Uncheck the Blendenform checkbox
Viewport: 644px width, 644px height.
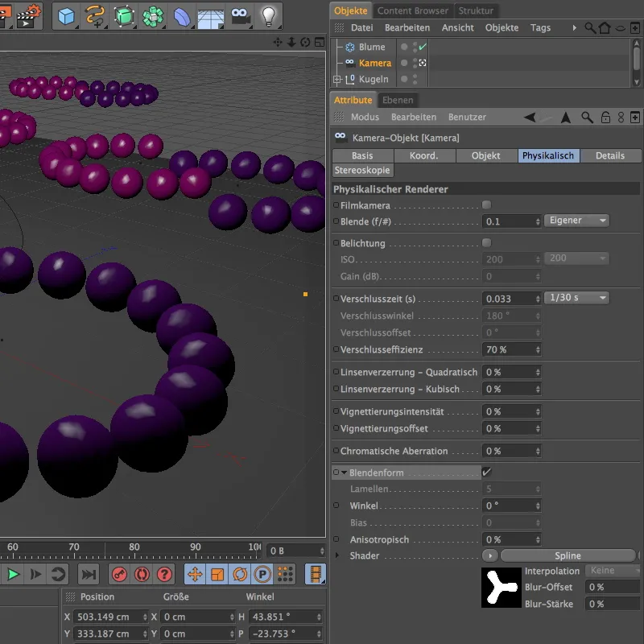click(487, 472)
